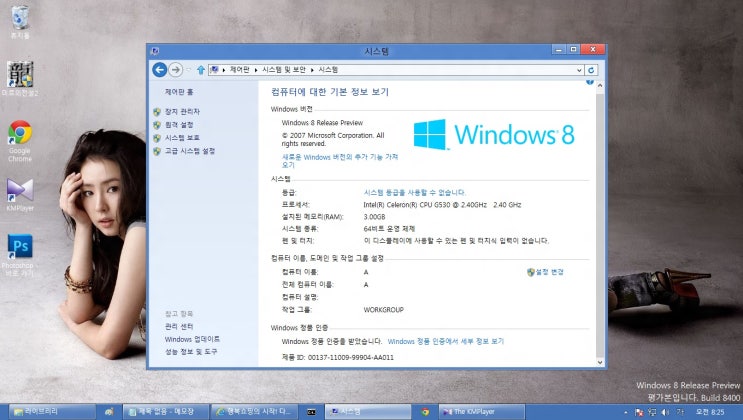The image size is (743, 420).
Task: Click the vertical scrollbar track
Action: tap(600, 224)
